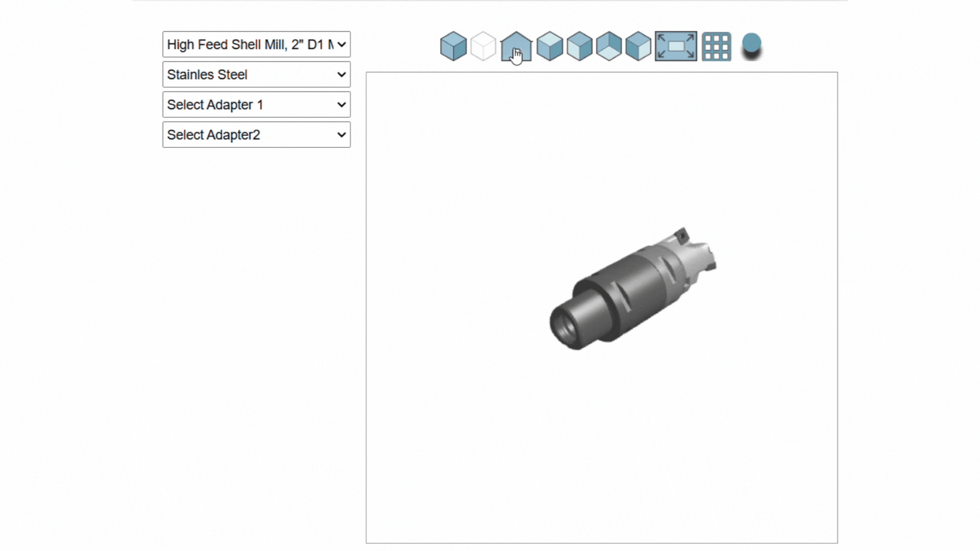Switch to the wireframe cube display

point(483,46)
